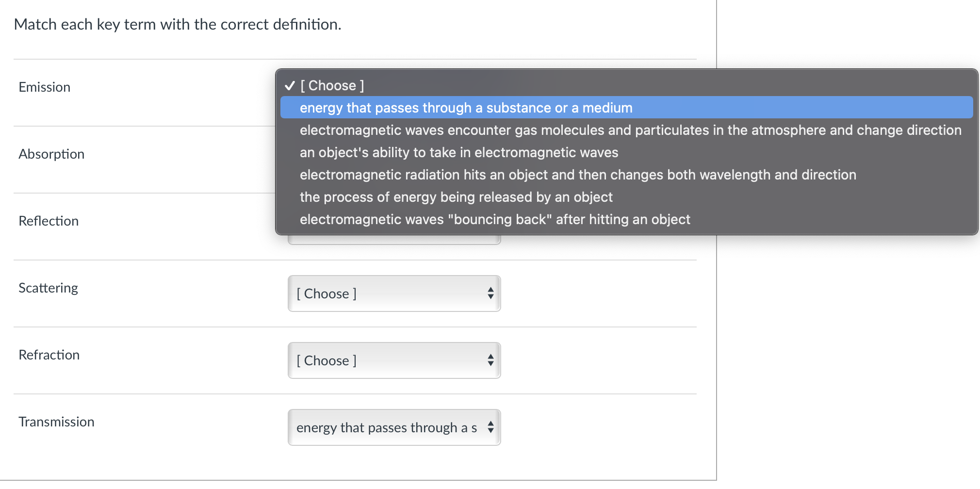Select 'an object's ability to take in electromagnetic waves'
980x489 pixels.
(458, 152)
